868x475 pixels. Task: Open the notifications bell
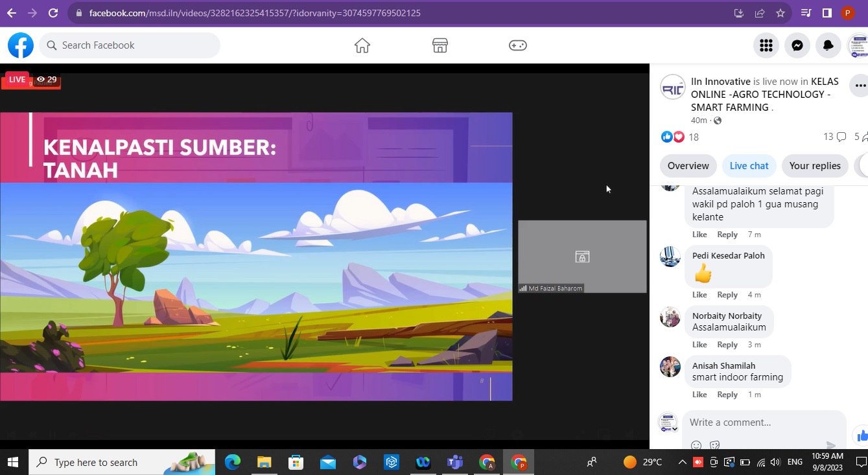(x=828, y=45)
